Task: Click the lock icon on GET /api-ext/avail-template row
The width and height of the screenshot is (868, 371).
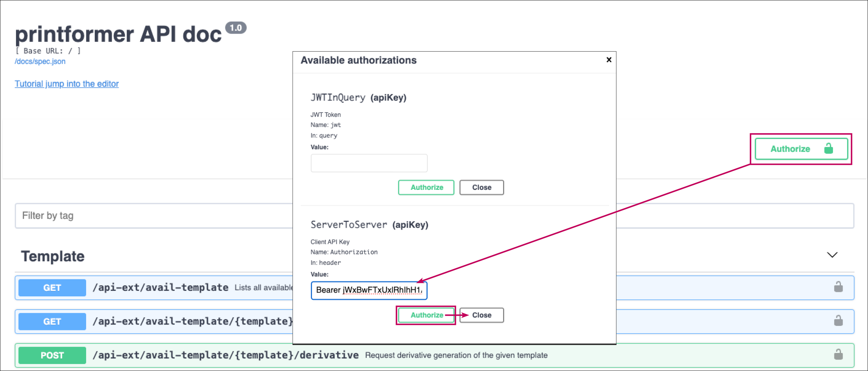Action: pos(838,287)
